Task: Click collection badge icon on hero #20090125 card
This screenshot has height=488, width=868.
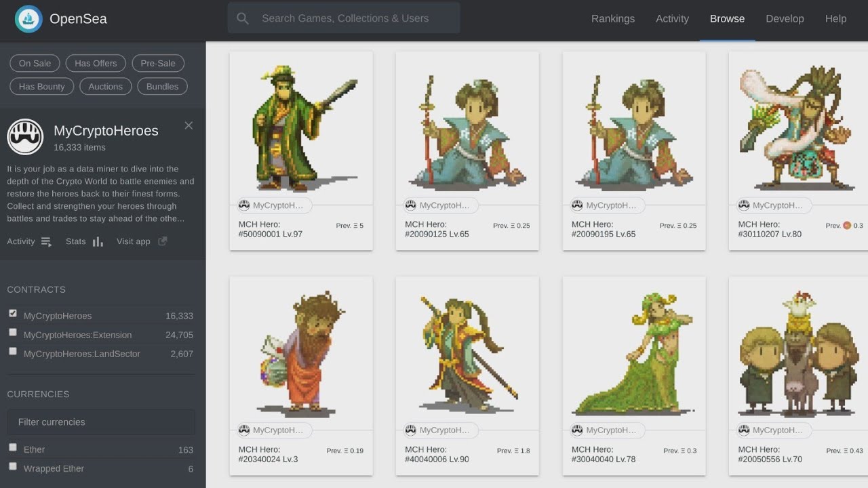Action: pyautogui.click(x=410, y=205)
